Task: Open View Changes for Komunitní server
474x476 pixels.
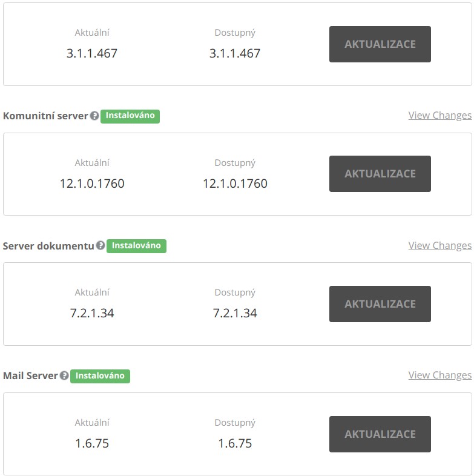Action: [x=439, y=115]
